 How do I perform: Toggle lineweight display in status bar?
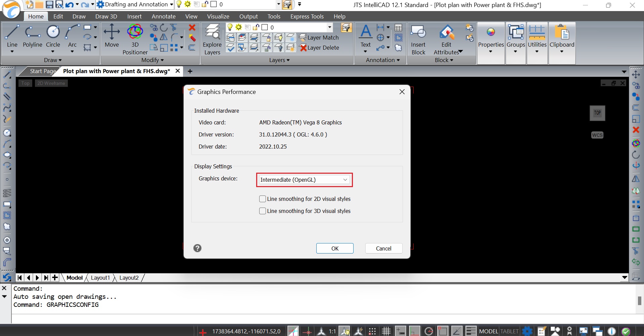471,331
